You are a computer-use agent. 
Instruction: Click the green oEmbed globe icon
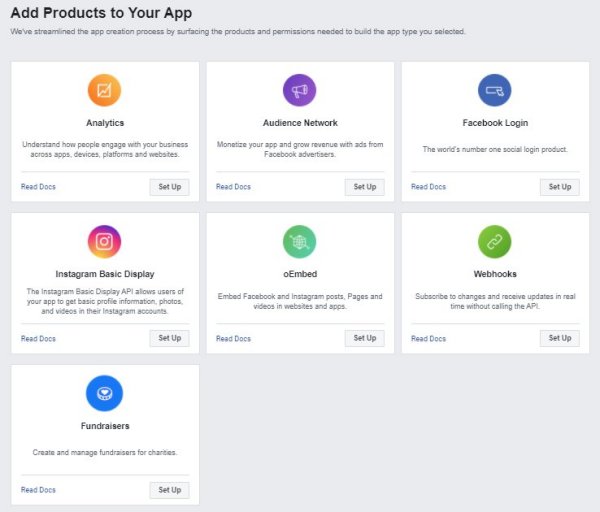(x=299, y=242)
